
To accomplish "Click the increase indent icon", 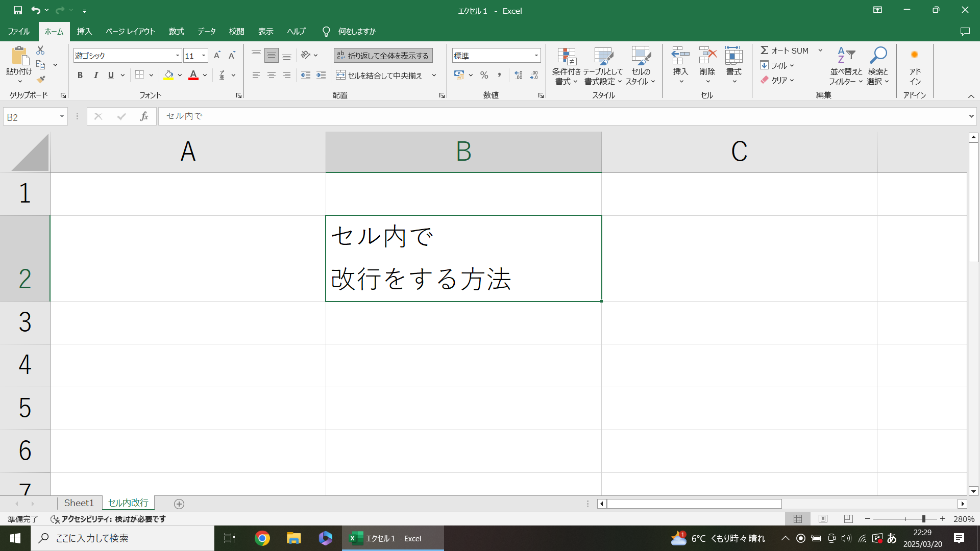I will click(x=321, y=75).
